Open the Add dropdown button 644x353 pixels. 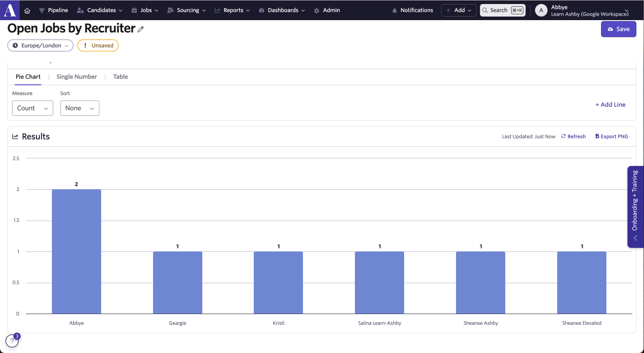pos(459,10)
